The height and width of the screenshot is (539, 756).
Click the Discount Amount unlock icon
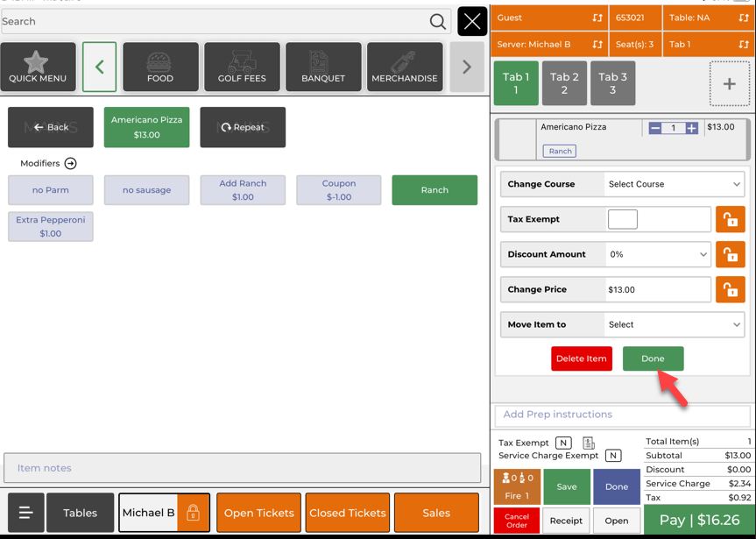click(730, 254)
